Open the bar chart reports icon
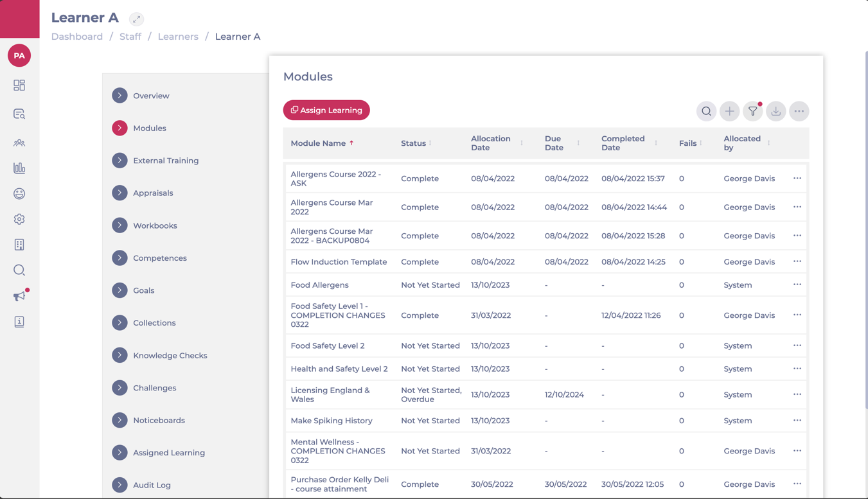Screen dimensions: 868x499 (19, 168)
